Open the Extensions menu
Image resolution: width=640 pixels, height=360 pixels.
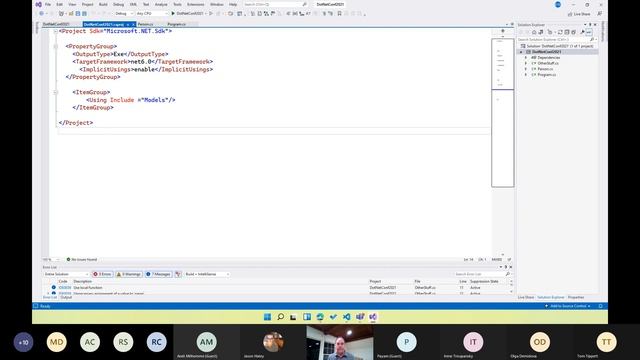196,4
